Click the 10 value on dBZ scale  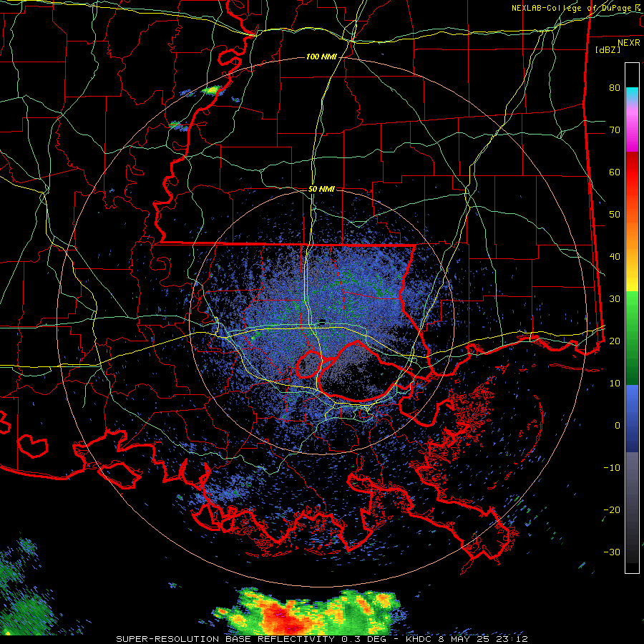(x=615, y=384)
